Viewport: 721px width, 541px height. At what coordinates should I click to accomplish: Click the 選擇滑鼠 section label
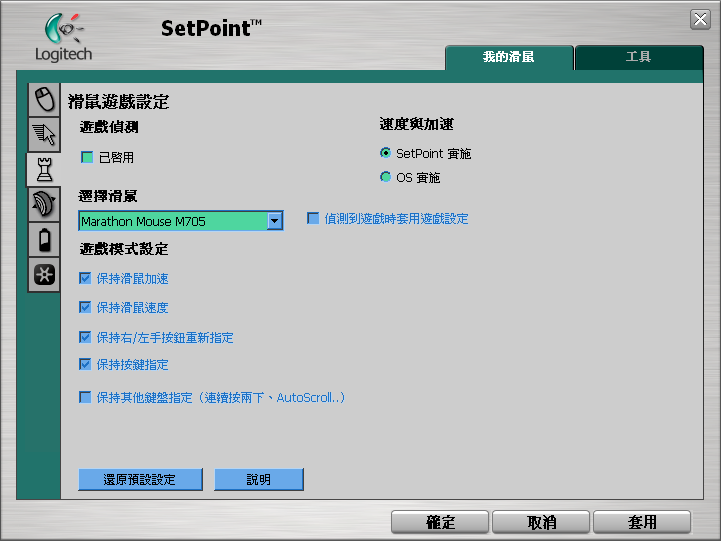[108, 196]
